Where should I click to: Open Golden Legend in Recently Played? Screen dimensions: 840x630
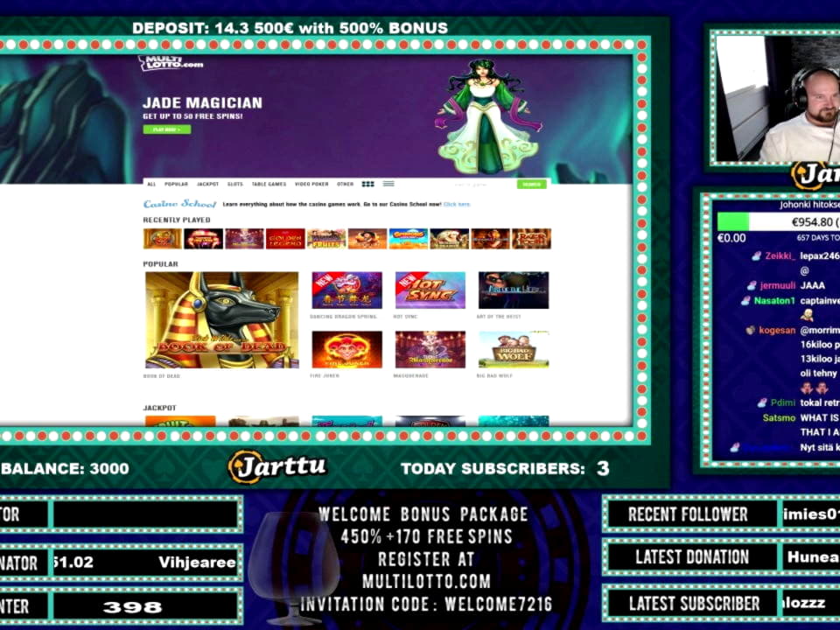(285, 239)
